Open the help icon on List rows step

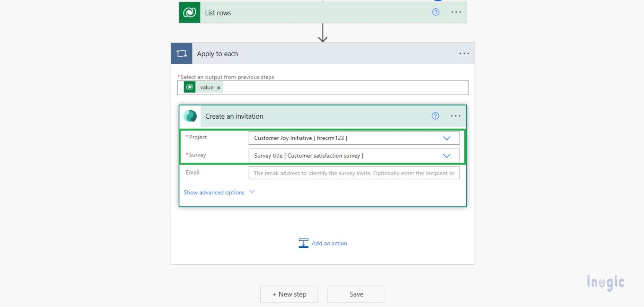pos(435,12)
